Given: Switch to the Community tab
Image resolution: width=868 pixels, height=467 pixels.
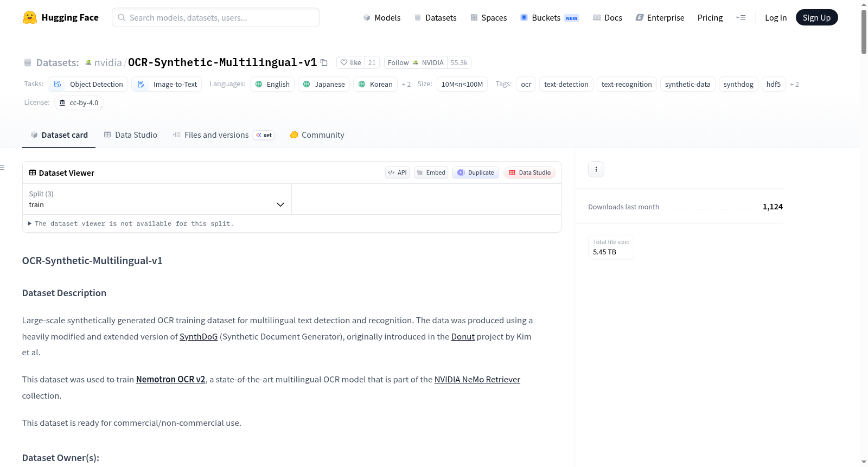Looking at the screenshot, I should click(317, 135).
